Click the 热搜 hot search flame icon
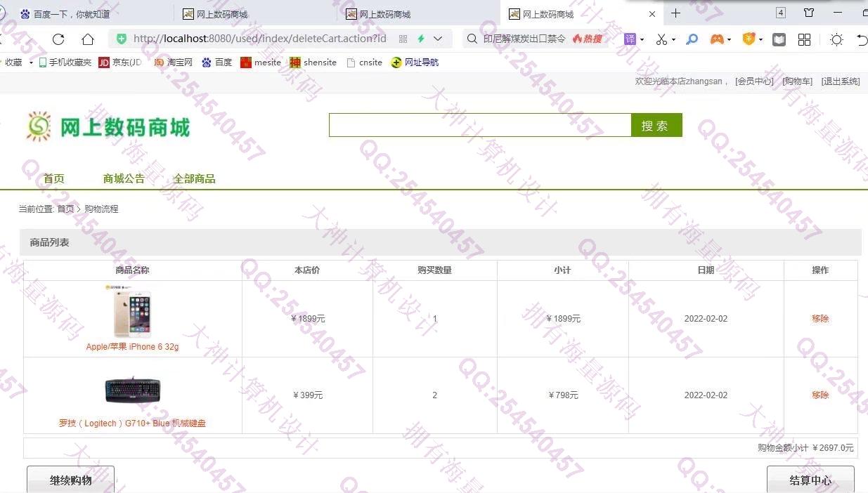This screenshot has width=868, height=493. tap(588, 39)
